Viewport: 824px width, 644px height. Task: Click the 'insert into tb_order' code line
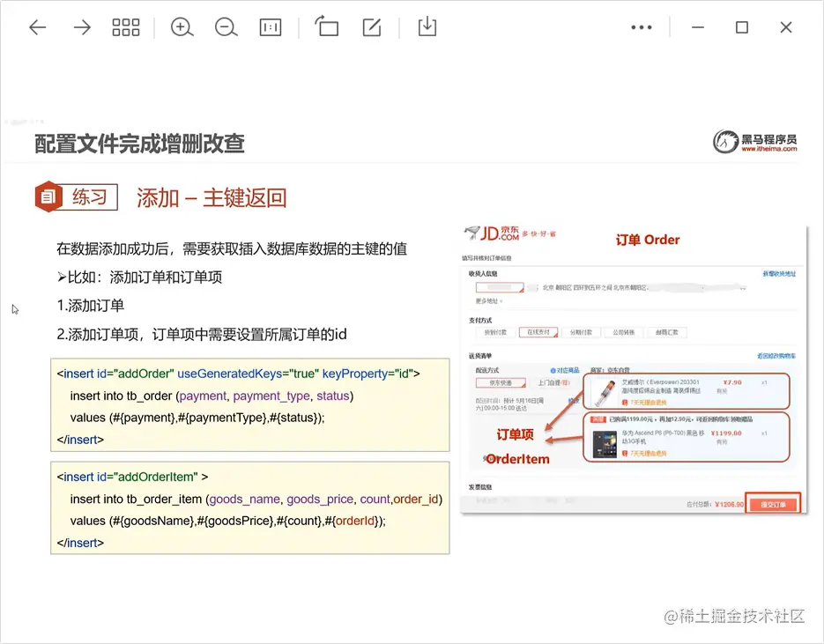pyautogui.click(x=212, y=396)
